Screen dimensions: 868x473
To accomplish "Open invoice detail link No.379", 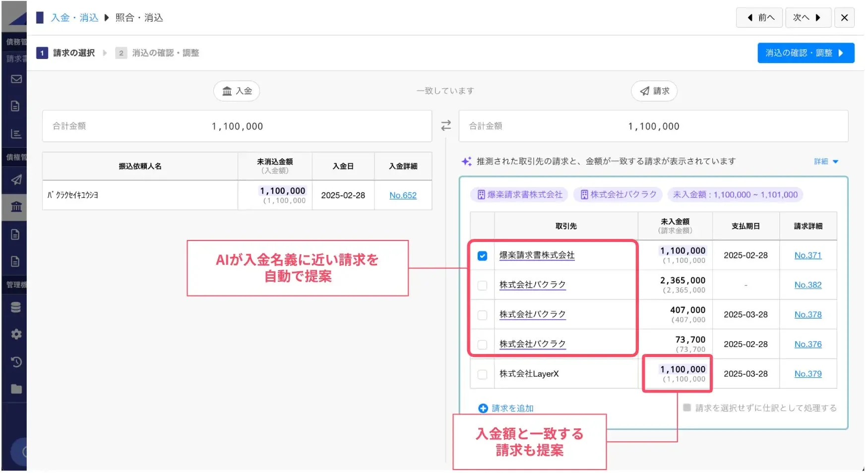I will pyautogui.click(x=808, y=373).
